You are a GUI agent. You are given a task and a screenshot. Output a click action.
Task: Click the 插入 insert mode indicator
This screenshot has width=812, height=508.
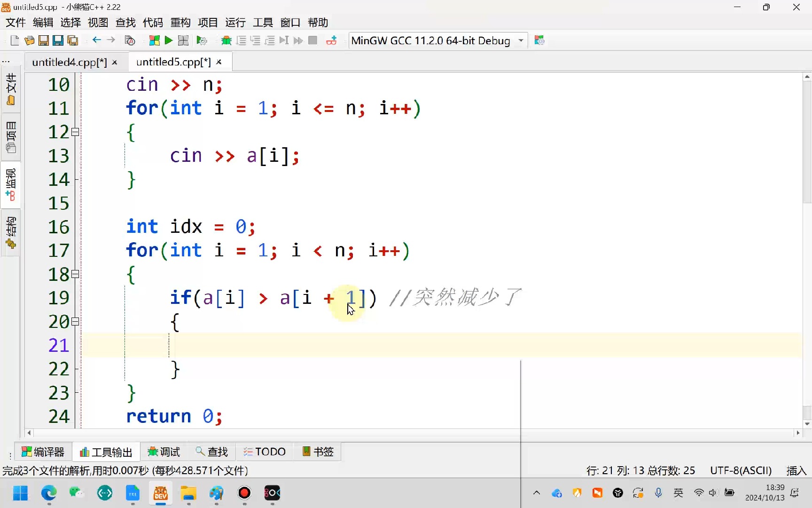click(796, 470)
